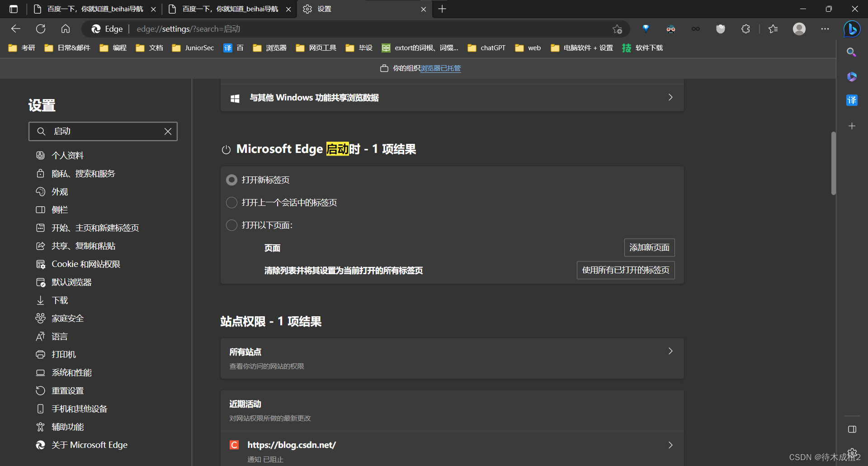The image size is (868, 466).
Task: Open a new tab with plus button
Action: [x=442, y=9]
